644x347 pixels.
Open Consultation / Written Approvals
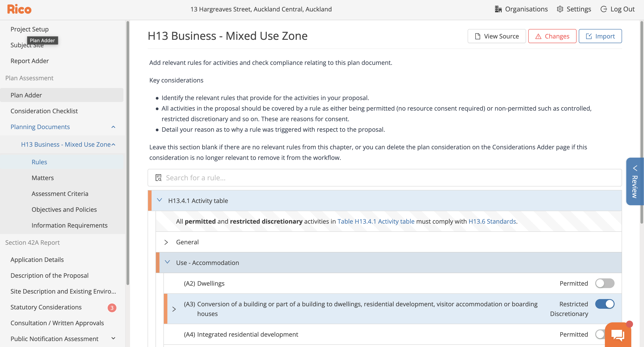(57, 323)
